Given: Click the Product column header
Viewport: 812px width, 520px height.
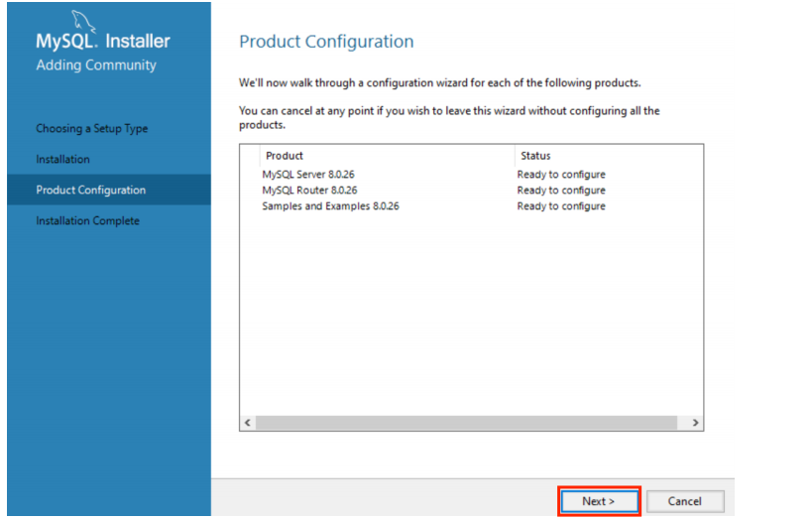Looking at the screenshot, I should (x=388, y=156).
